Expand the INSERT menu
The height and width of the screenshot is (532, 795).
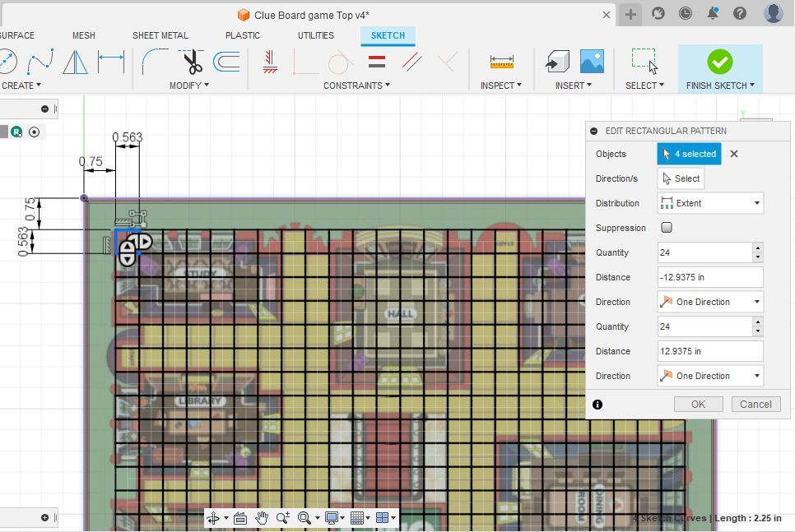point(574,86)
